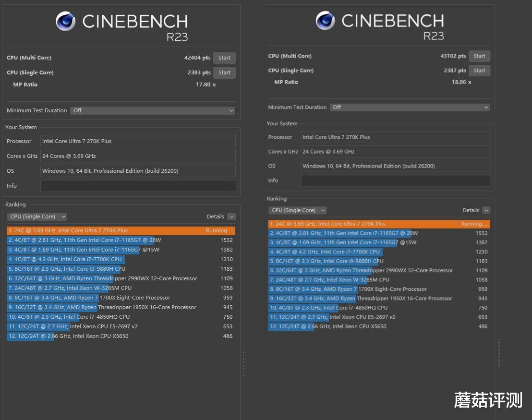The image size is (532, 420).
Task: Click 43102 pts multi core score, right window
Action: [453, 56]
